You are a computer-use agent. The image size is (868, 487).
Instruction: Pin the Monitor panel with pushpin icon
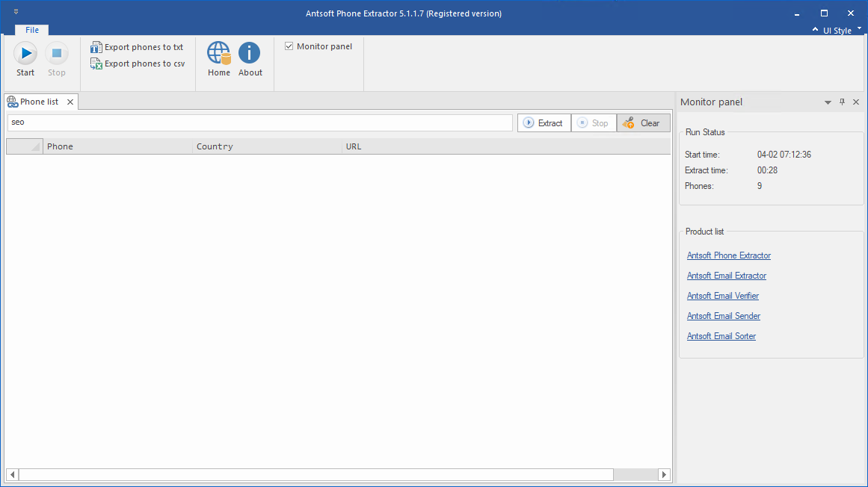[x=842, y=102]
